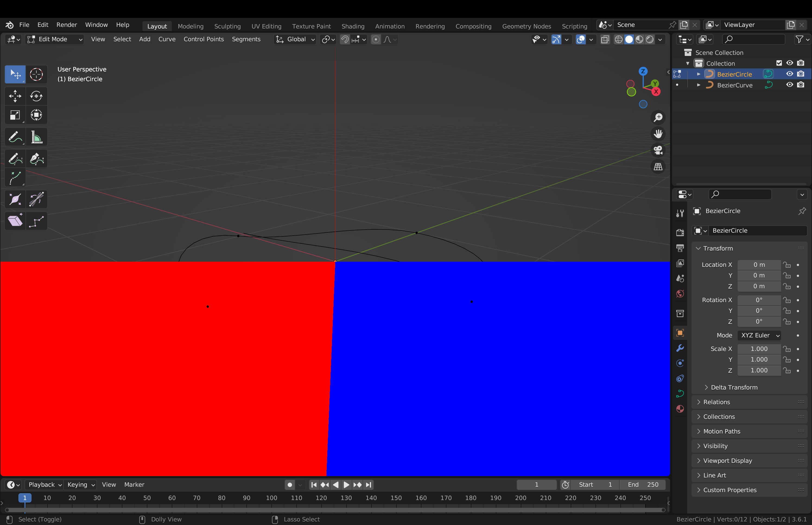Collapse the Transform panel

(x=749, y=249)
